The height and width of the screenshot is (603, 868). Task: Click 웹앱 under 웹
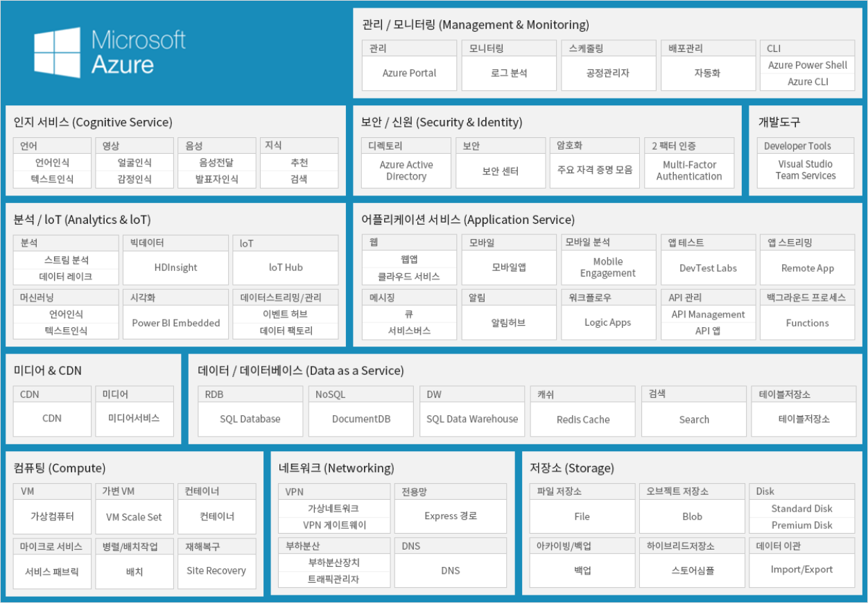[409, 259]
